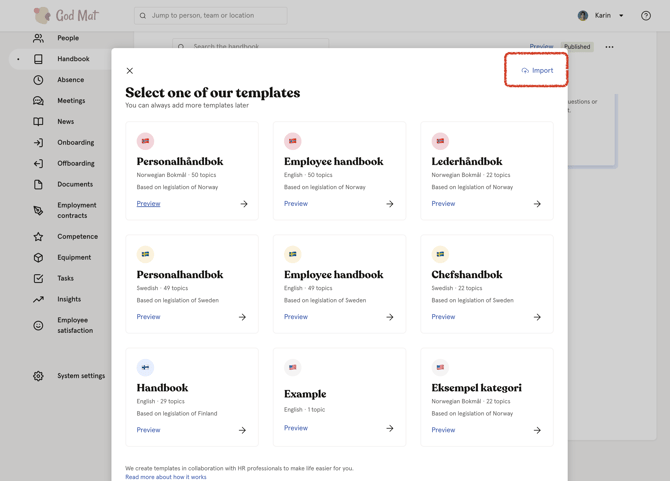Go to Equipment menu item
670x481 pixels.
click(74, 258)
